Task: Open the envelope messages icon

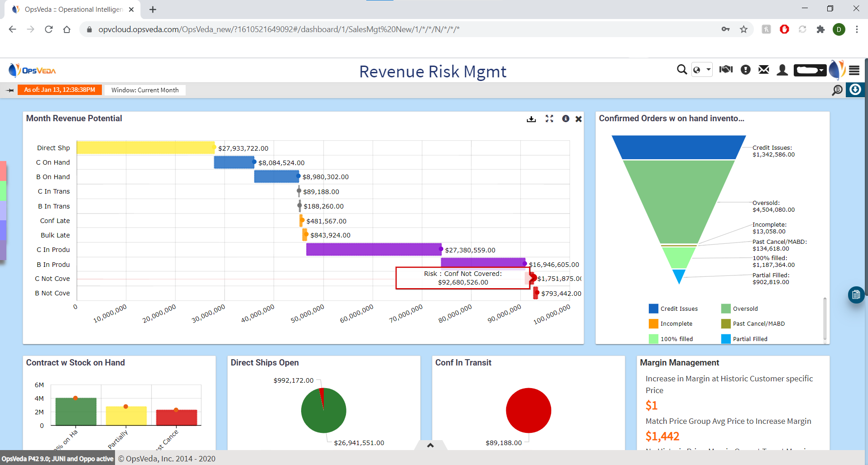Action: 764,70
